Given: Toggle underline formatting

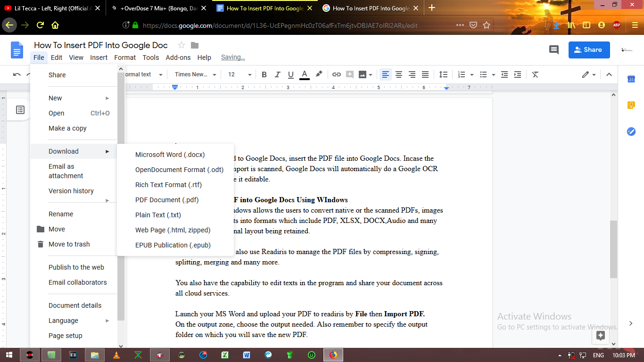Looking at the screenshot, I should 291,74.
